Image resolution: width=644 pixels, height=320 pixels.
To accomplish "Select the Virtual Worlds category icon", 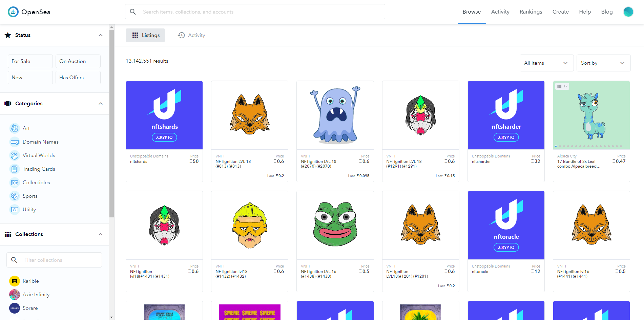I will click(15, 155).
